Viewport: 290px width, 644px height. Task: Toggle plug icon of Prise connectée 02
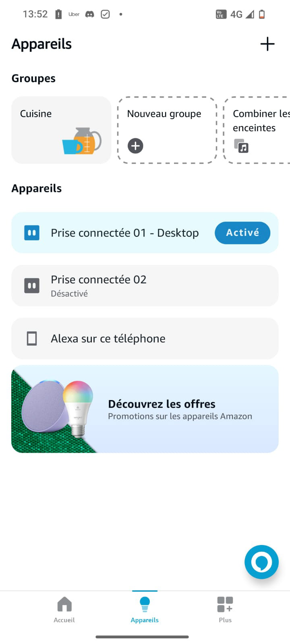[x=32, y=286]
